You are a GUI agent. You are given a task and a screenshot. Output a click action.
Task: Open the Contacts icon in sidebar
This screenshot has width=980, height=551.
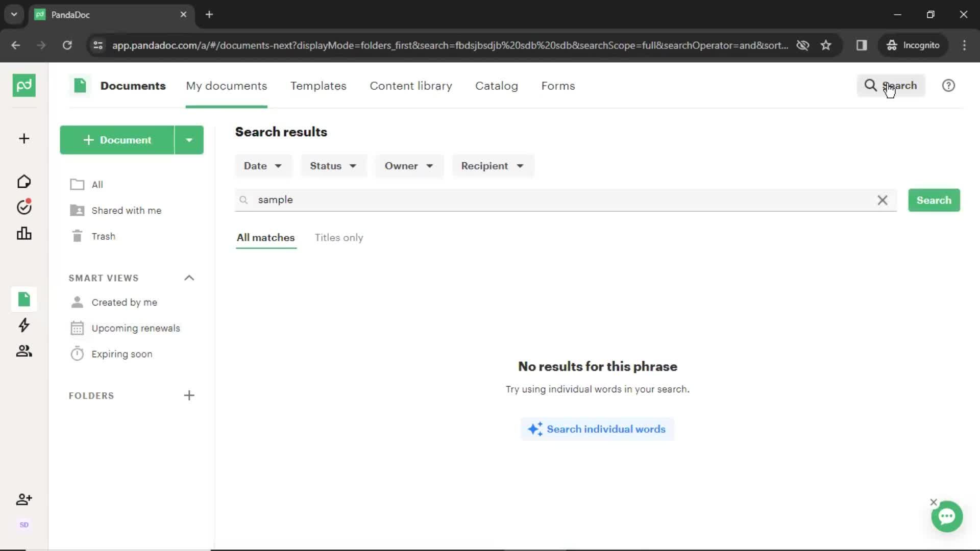click(23, 350)
